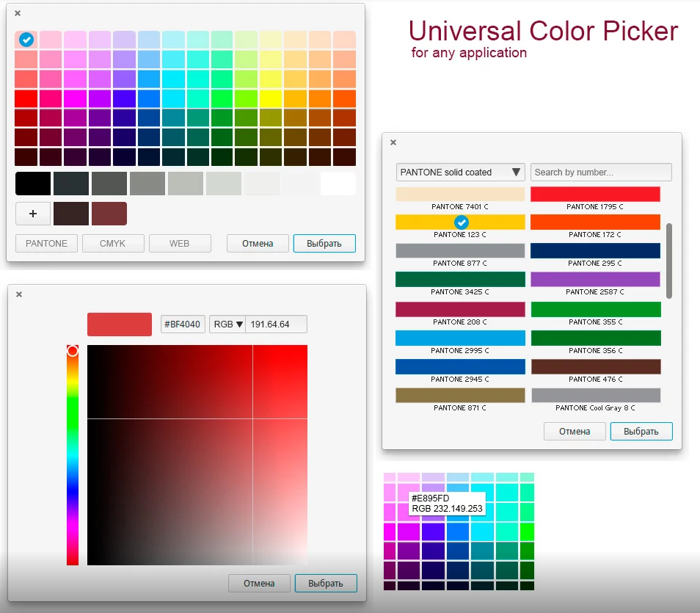Choose the dark brown custom swatch

point(71,214)
